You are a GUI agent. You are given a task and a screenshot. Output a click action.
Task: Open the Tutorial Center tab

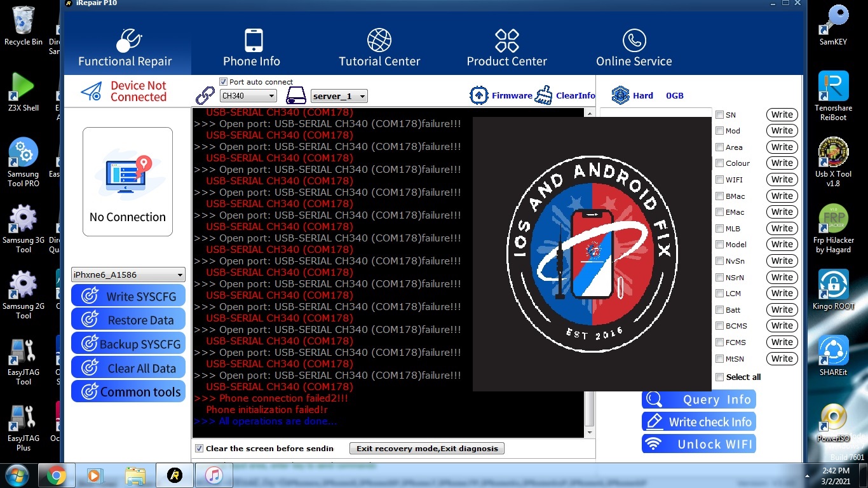tap(379, 48)
